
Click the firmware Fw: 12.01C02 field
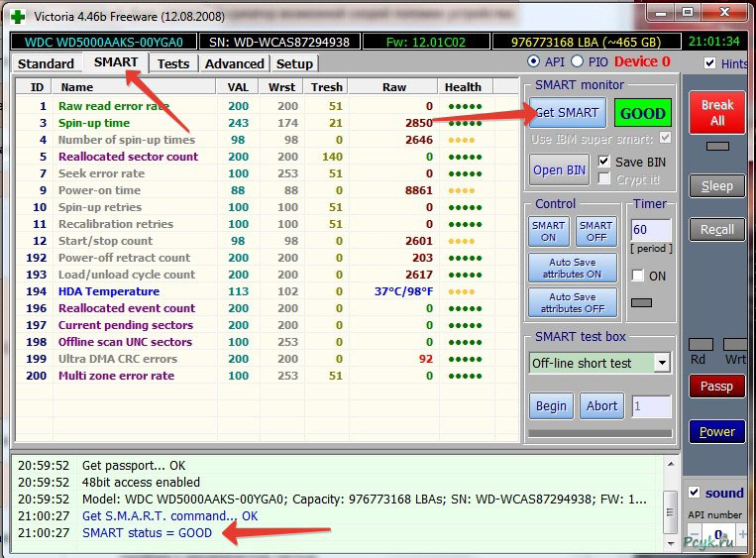point(426,42)
